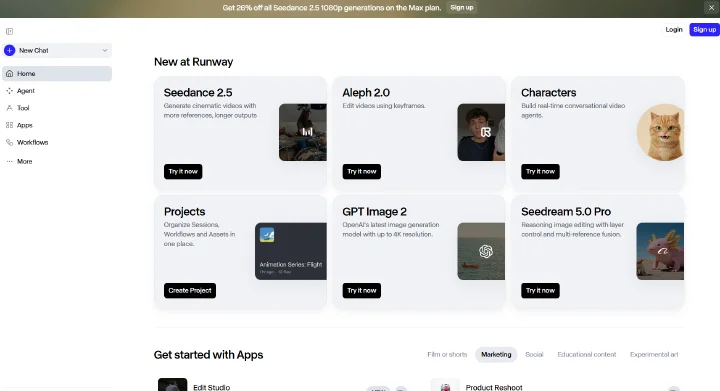
Task: Click Animation Series: Flight project thumbnail
Action: (291, 251)
